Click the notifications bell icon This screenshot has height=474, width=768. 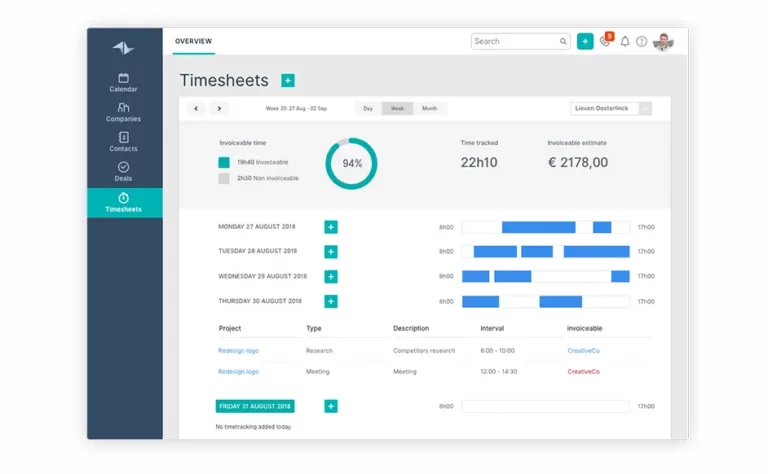(625, 42)
